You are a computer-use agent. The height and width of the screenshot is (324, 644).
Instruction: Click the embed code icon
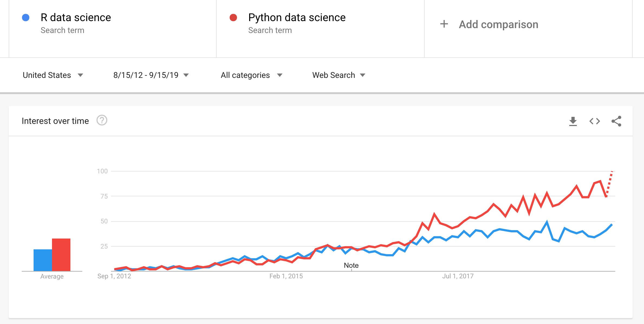coord(594,121)
